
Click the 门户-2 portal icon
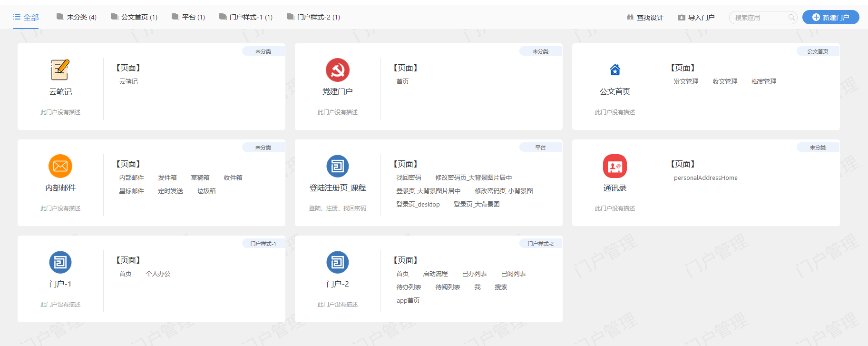(x=337, y=262)
